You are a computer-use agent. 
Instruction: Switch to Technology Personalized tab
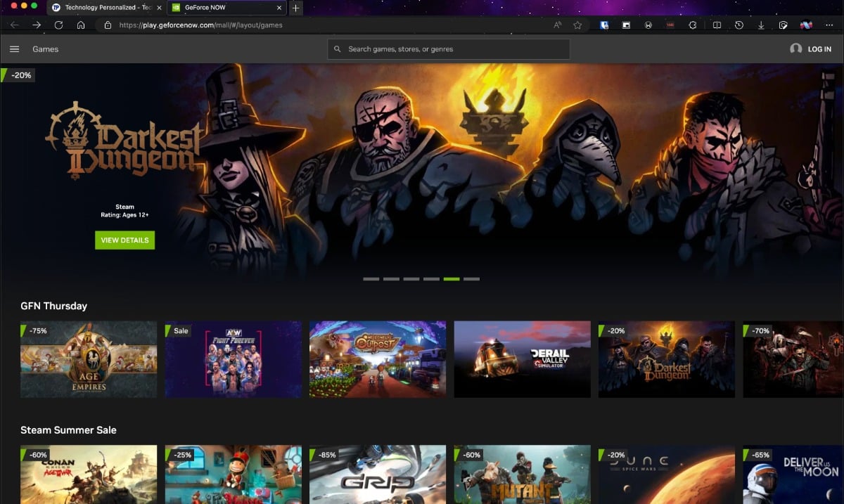[x=107, y=8]
